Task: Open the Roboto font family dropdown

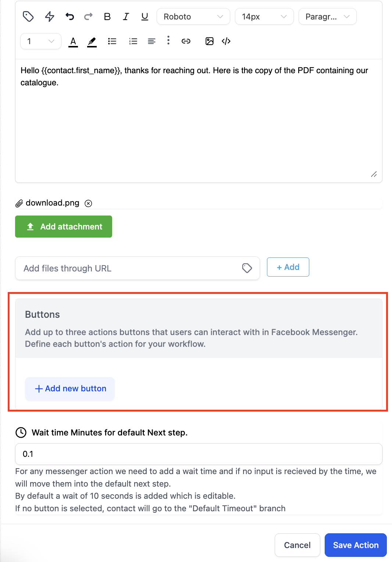Action: click(193, 17)
